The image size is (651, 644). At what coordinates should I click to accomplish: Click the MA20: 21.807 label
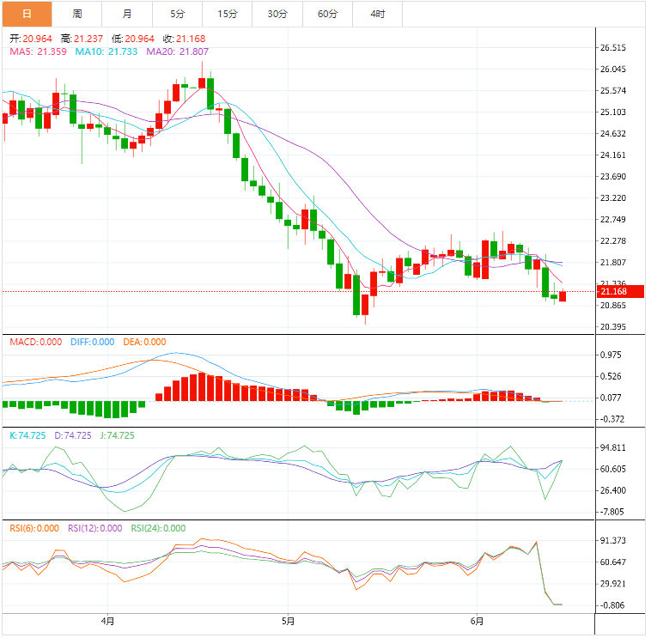point(177,52)
